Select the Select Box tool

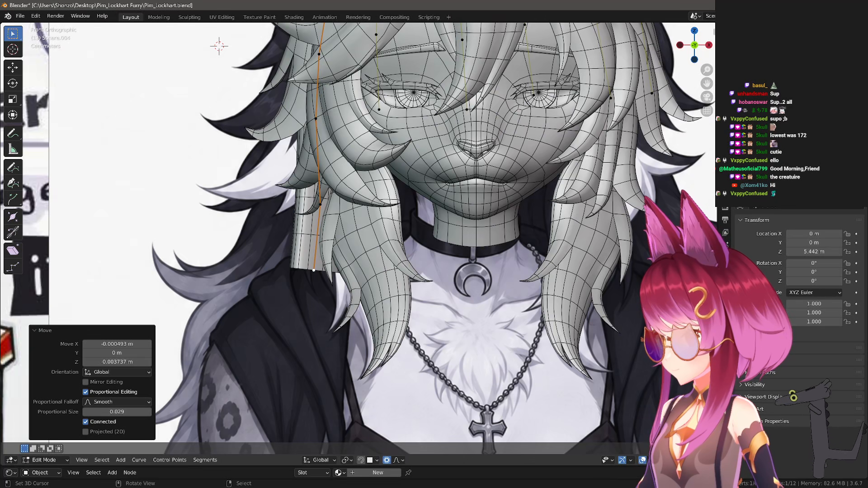tap(13, 34)
